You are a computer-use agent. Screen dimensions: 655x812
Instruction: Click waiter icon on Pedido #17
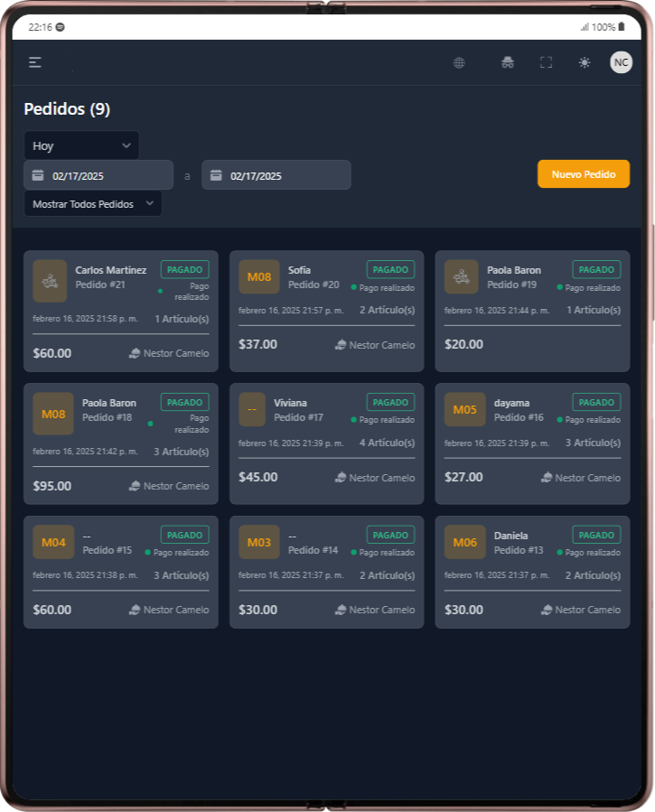click(341, 478)
